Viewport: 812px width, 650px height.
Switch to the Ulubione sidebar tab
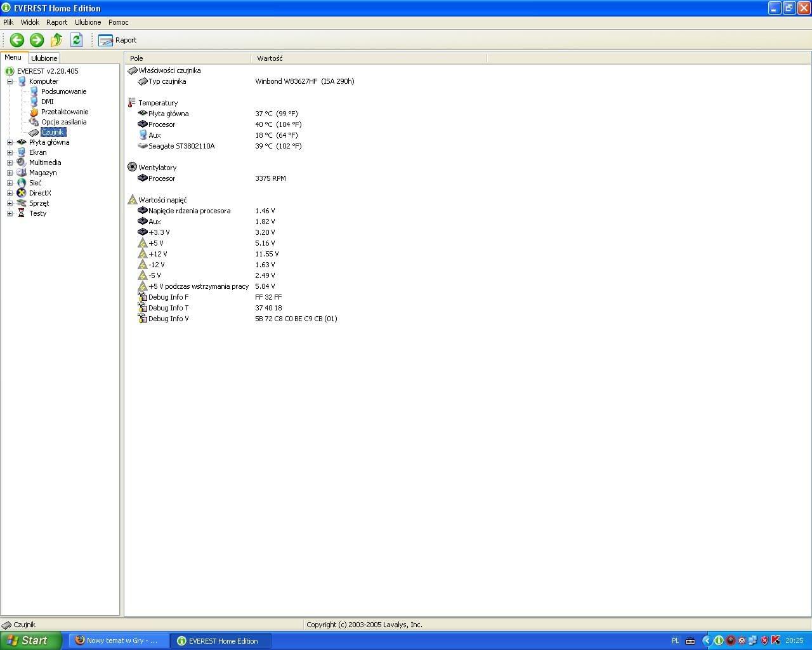[44, 58]
